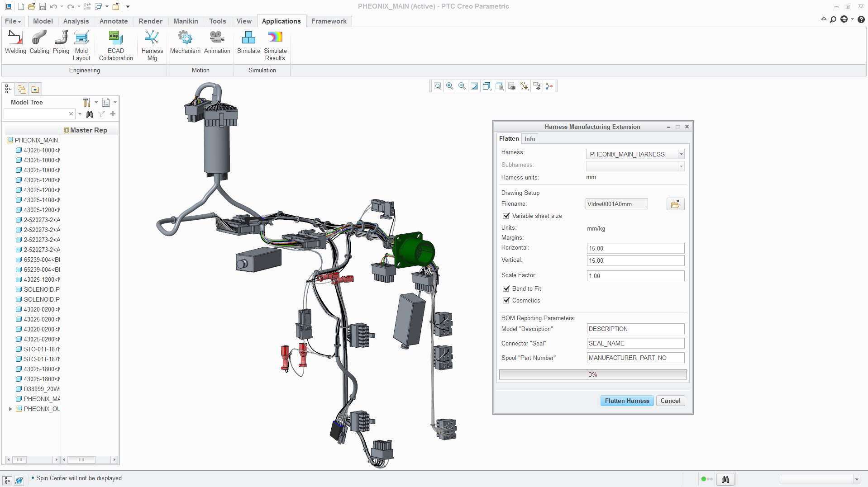Open the Model Tree settings dropdown arrow
The height and width of the screenshot is (487, 868).
click(96, 102)
